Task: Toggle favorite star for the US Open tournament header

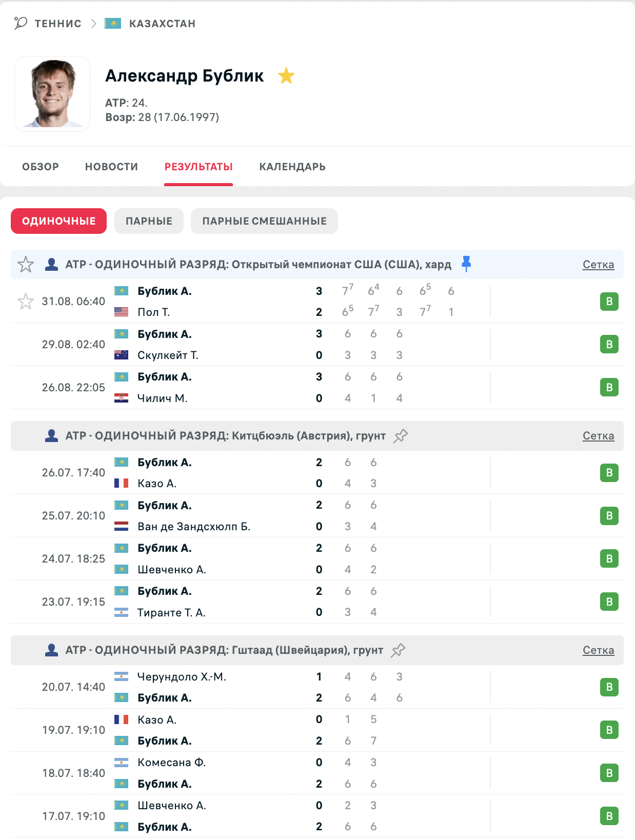Action: coord(26,265)
